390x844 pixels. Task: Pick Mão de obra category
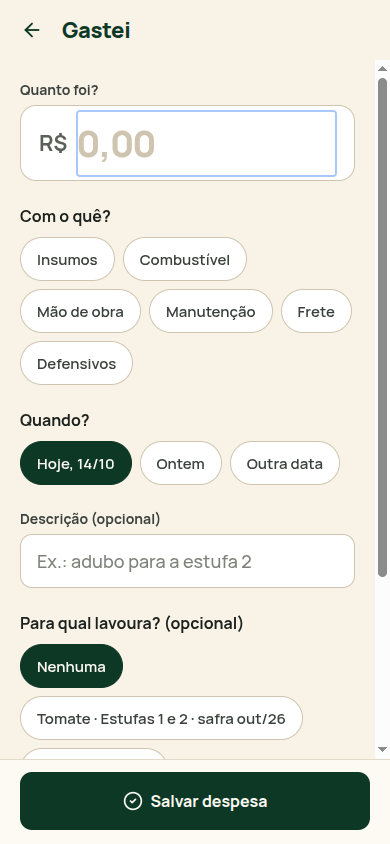pyautogui.click(x=80, y=311)
